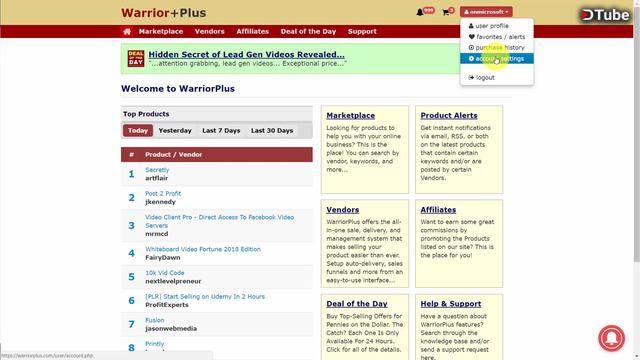Open Vendors in the nav bar
Image resolution: width=640 pixels, height=360 pixels.
[210, 31]
